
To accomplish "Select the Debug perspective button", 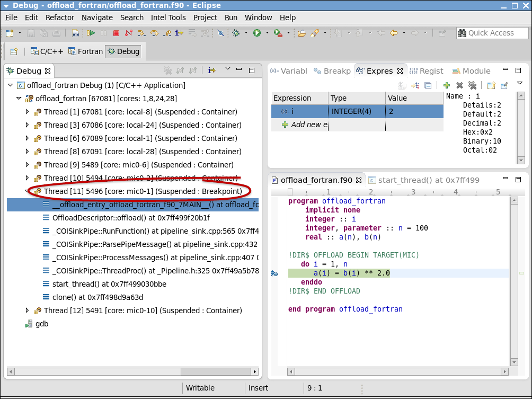I will click(x=123, y=51).
